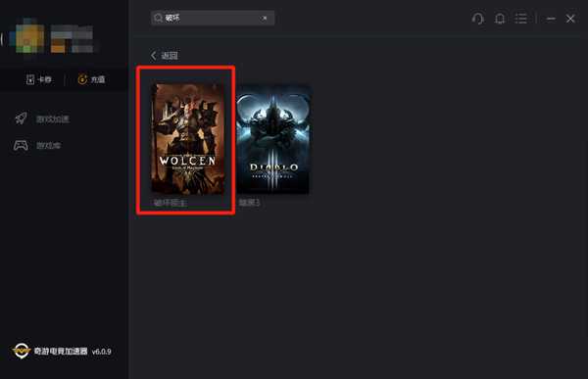Click the 充值 recharge coin icon
This screenshot has height=379, width=588.
[82, 79]
